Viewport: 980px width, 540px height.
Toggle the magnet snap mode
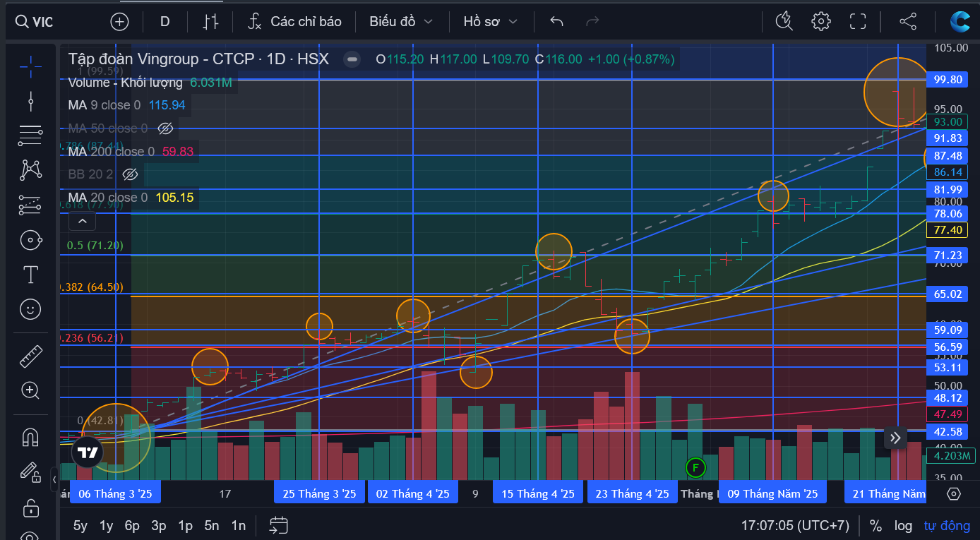30,438
